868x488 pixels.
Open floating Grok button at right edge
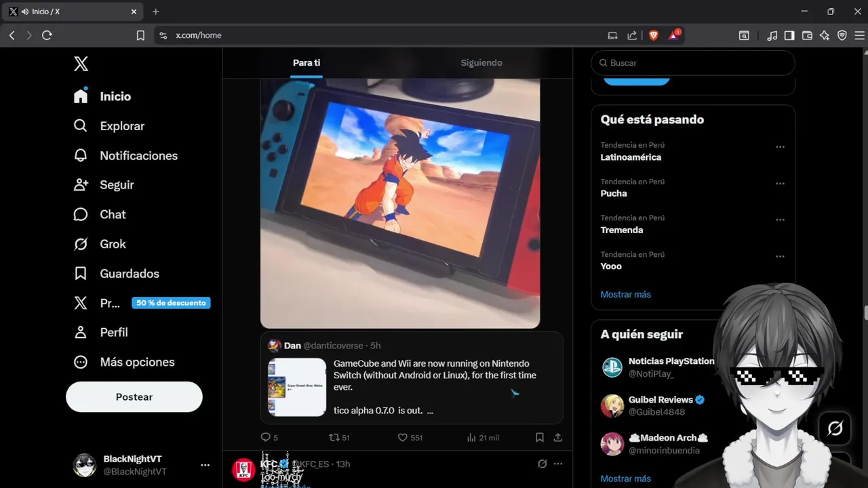(835, 428)
